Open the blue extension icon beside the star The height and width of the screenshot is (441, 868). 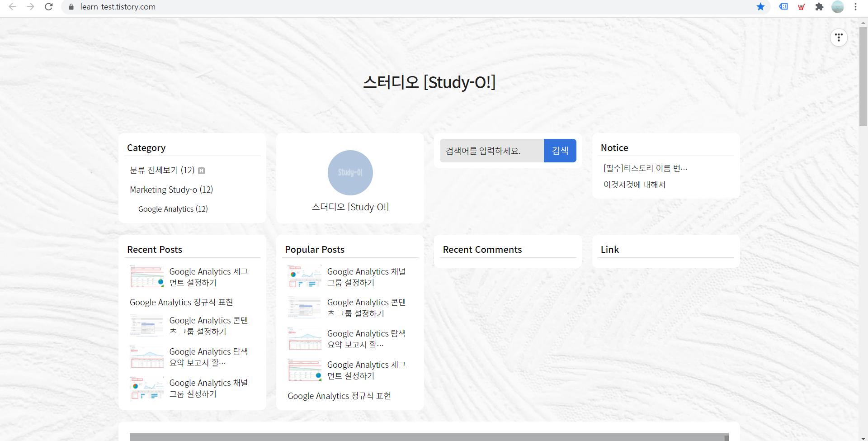point(783,7)
